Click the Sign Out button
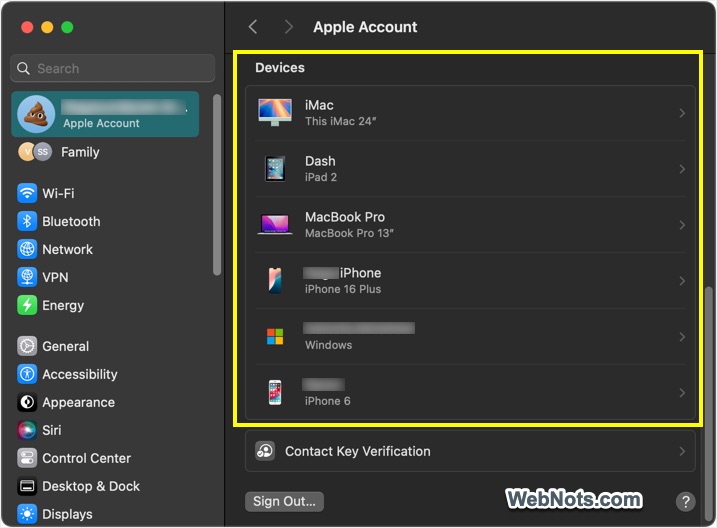The height and width of the screenshot is (528, 717). coord(284,501)
